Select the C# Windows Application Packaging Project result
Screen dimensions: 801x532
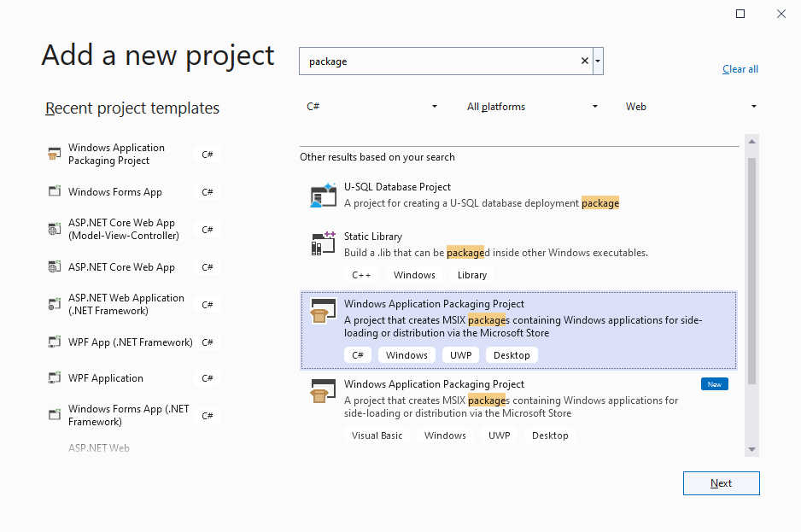pos(518,330)
